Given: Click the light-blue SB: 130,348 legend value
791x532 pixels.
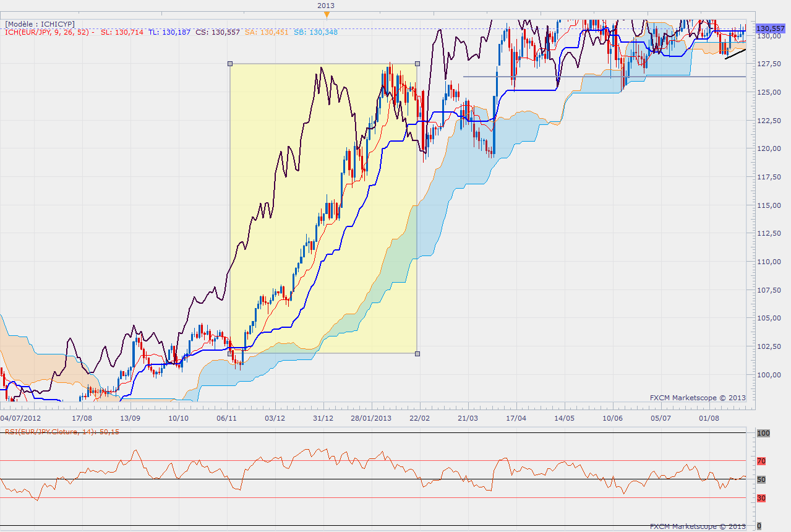Looking at the screenshot, I should [316, 32].
